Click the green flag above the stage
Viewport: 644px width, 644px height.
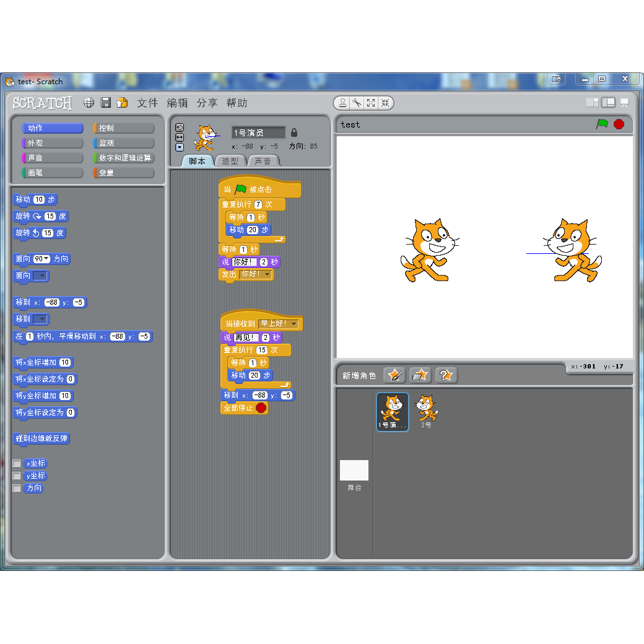point(602,124)
